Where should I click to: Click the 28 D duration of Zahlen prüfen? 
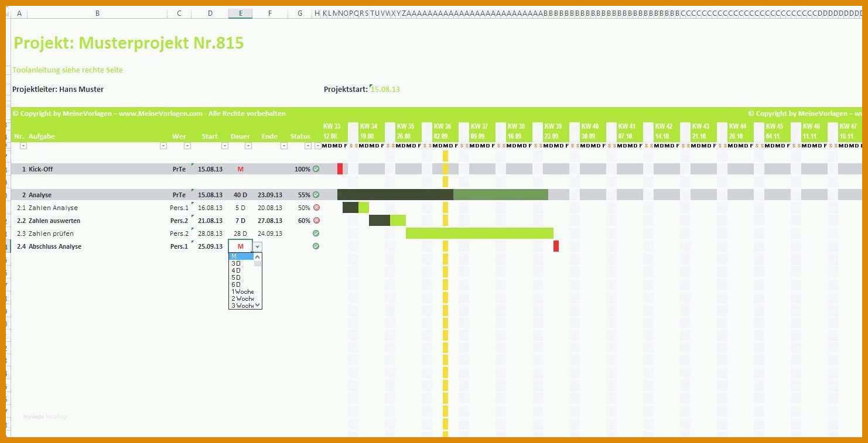[x=240, y=233]
